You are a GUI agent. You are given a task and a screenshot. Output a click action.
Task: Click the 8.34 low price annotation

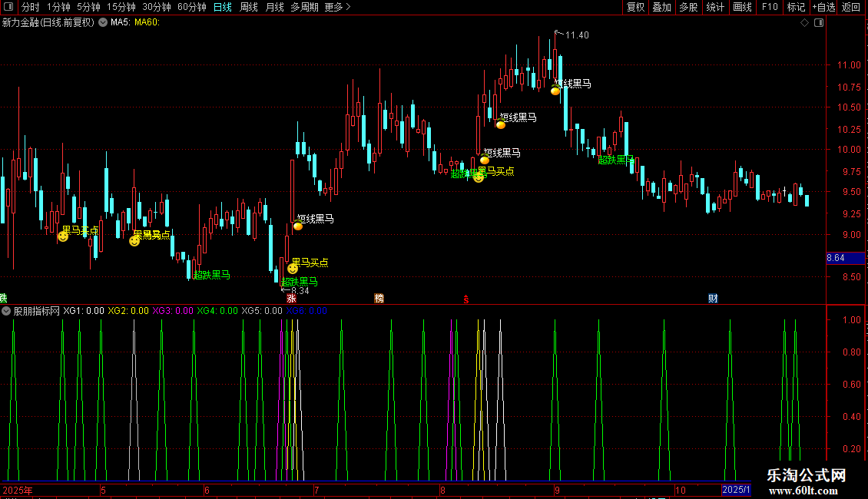300,290
